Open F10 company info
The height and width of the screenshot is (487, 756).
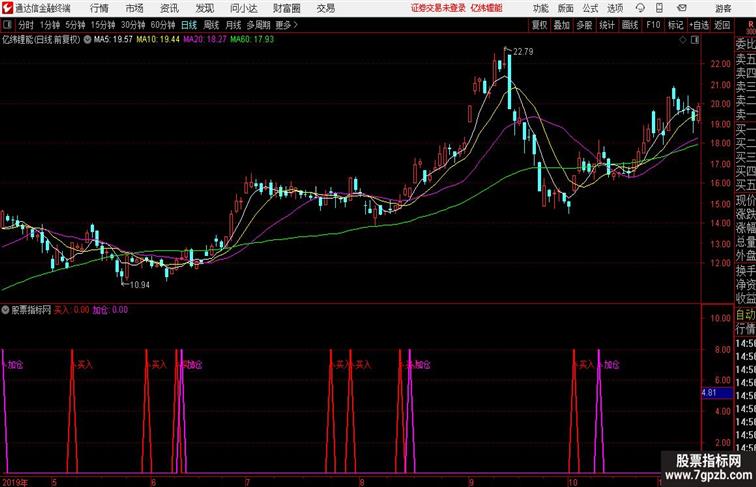[x=653, y=25]
